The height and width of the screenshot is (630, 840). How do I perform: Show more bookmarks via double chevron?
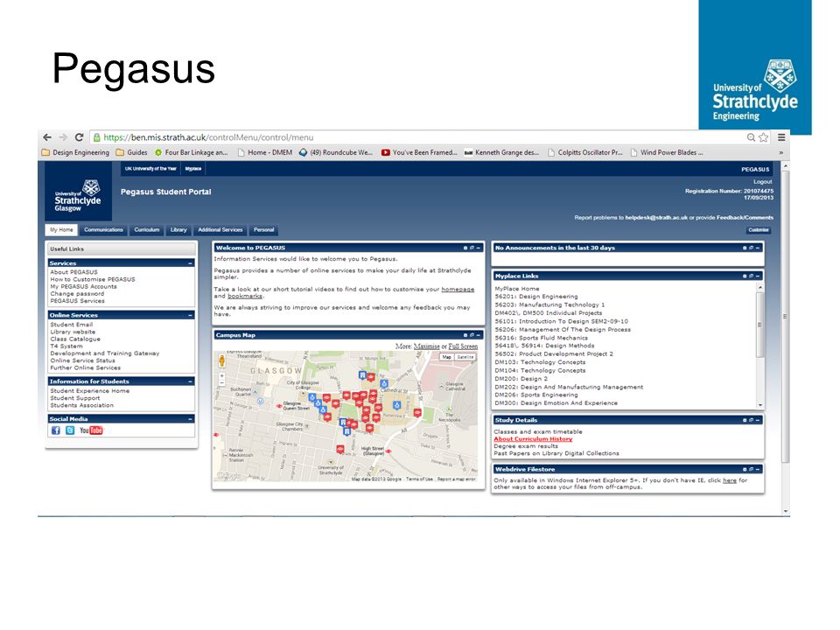coord(781,152)
